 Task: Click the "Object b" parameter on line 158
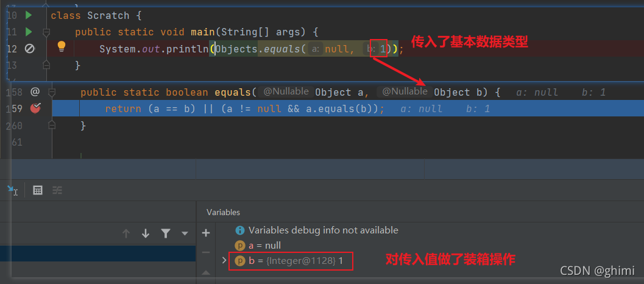point(460,93)
